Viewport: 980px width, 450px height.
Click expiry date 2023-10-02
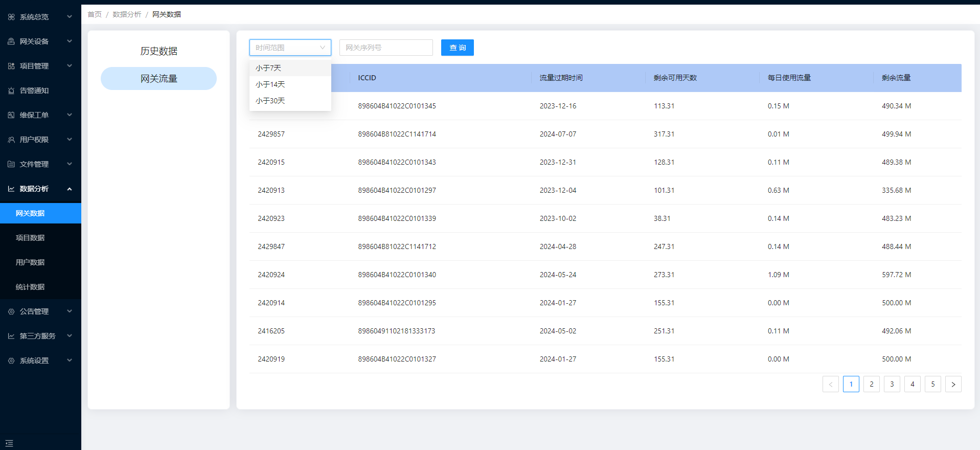pyautogui.click(x=558, y=218)
